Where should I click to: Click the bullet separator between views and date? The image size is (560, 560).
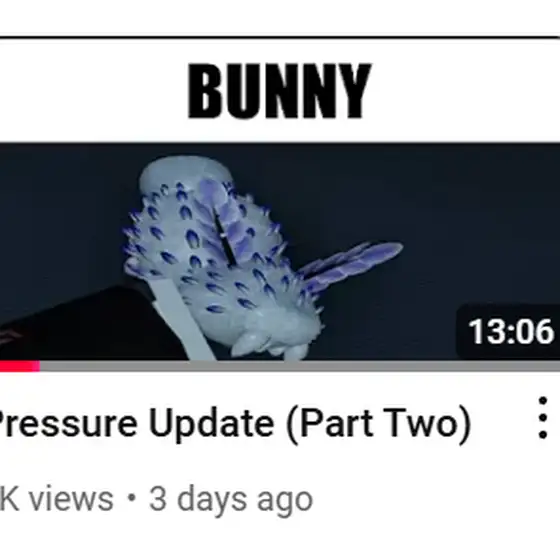pyautogui.click(x=132, y=498)
